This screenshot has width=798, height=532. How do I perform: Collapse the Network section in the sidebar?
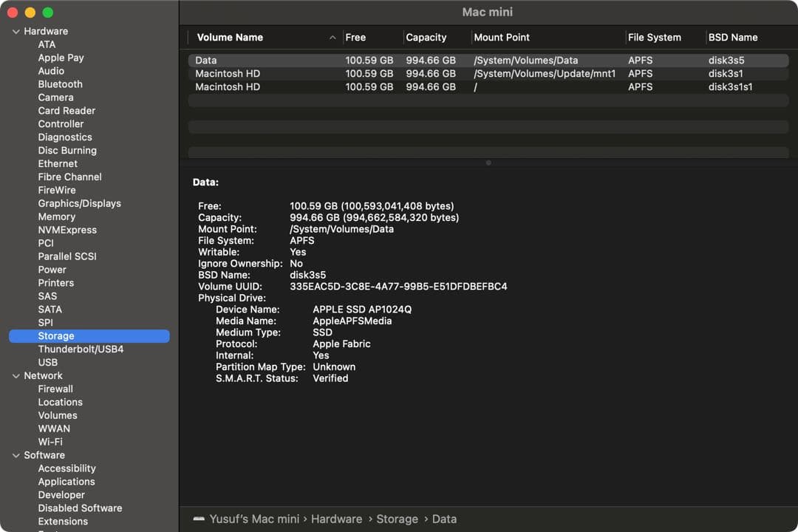pyautogui.click(x=16, y=375)
